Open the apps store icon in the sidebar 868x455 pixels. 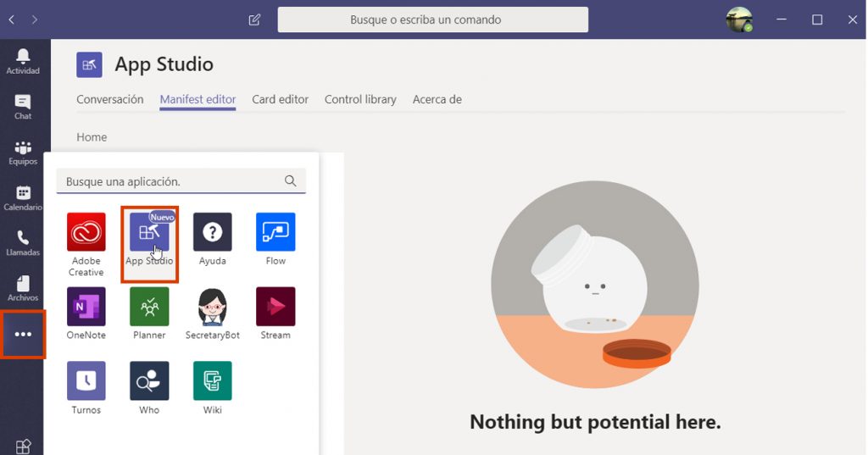pyautogui.click(x=23, y=447)
